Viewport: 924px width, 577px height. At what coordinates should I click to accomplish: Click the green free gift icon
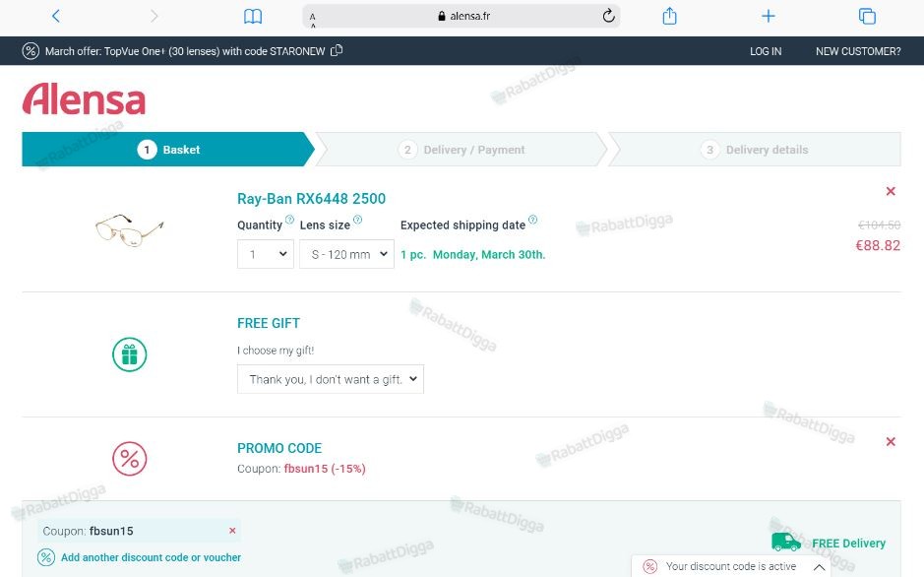pos(130,354)
